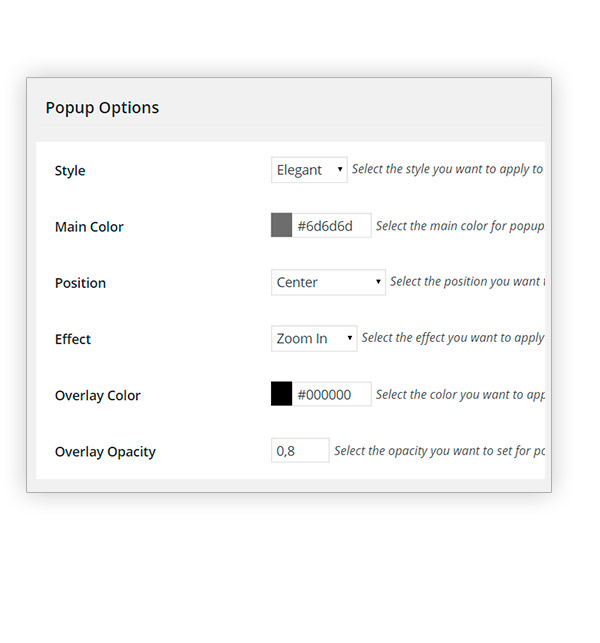Viewport: 600px width, 643px height.
Task: Click the Style option label
Action: tap(70, 171)
